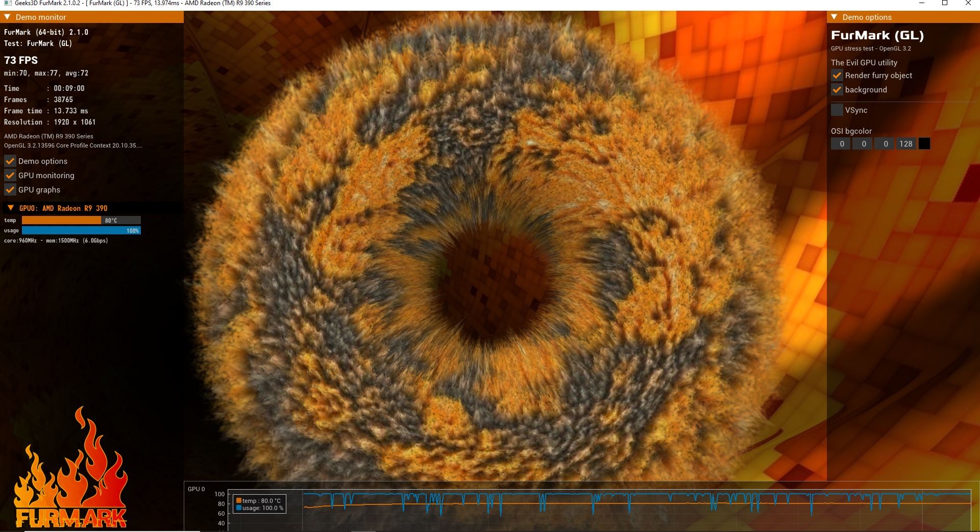Click the FurMark app icon in title bar

pos(8,4)
